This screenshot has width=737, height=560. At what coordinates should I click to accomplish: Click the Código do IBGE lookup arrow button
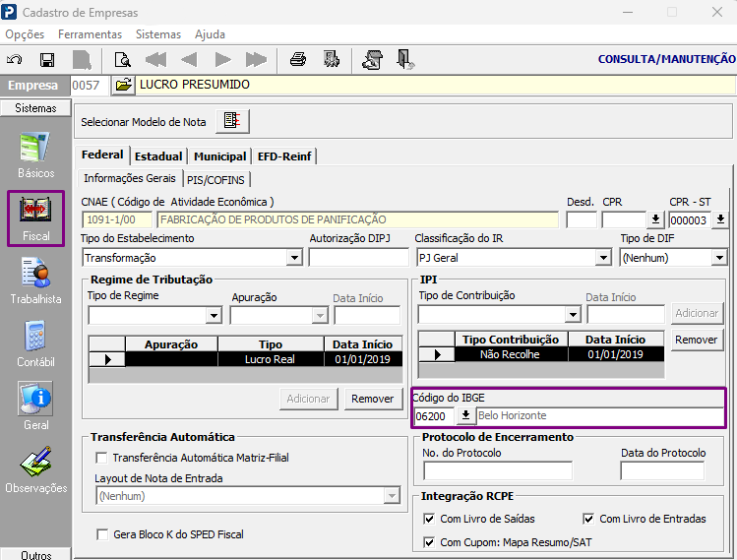[465, 415]
